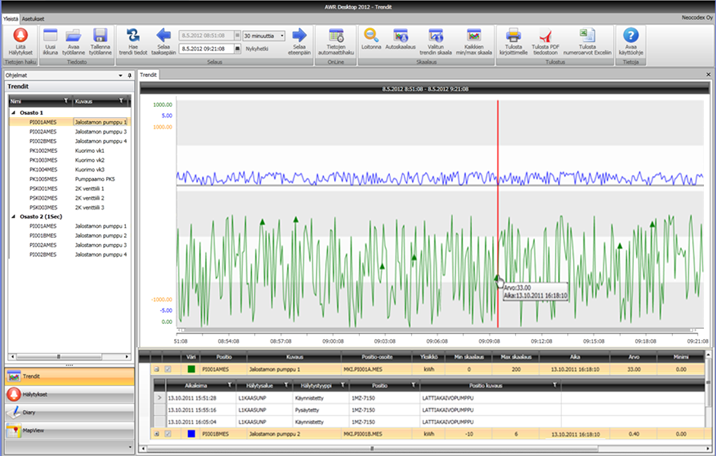The height and width of the screenshot is (456, 716).
Task: Click Tulosta numeroarvot Exceliin icon
Action: [x=587, y=35]
